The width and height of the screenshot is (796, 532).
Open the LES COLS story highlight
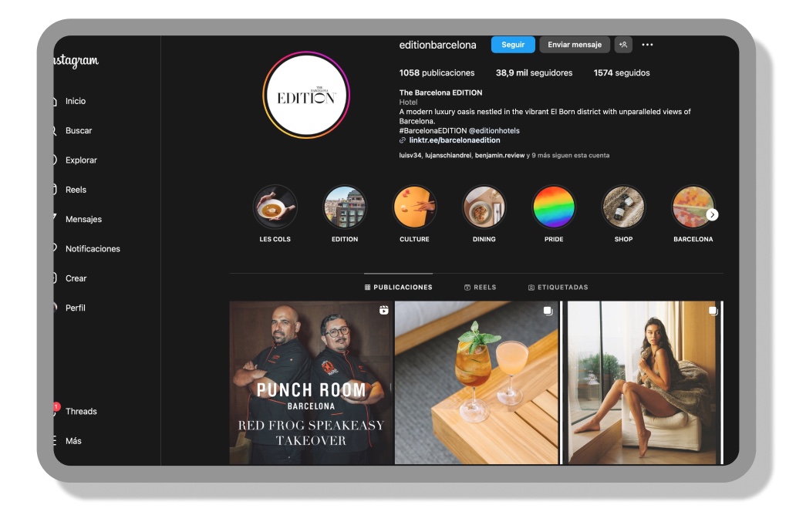(275, 207)
